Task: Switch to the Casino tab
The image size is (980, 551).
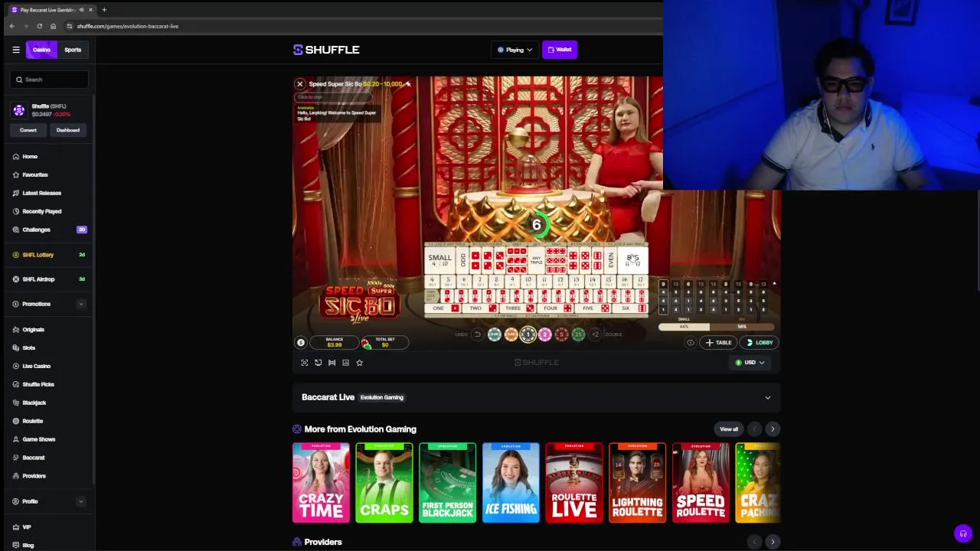Action: click(41, 50)
